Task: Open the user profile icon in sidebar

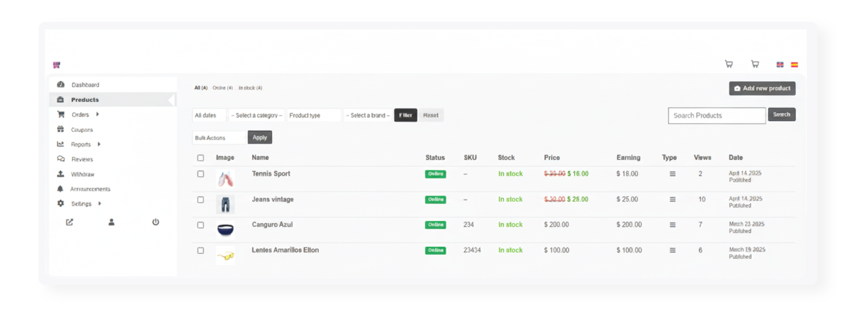Action: tap(112, 222)
